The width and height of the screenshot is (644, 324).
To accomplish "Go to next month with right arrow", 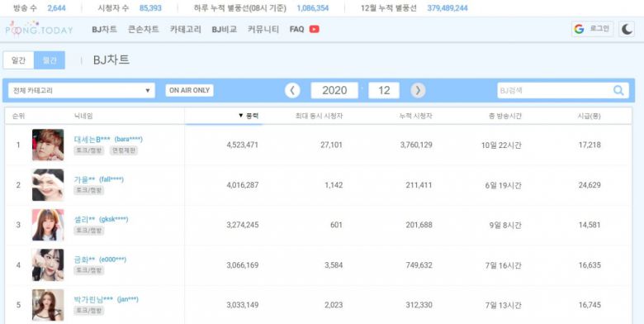I will tap(418, 90).
